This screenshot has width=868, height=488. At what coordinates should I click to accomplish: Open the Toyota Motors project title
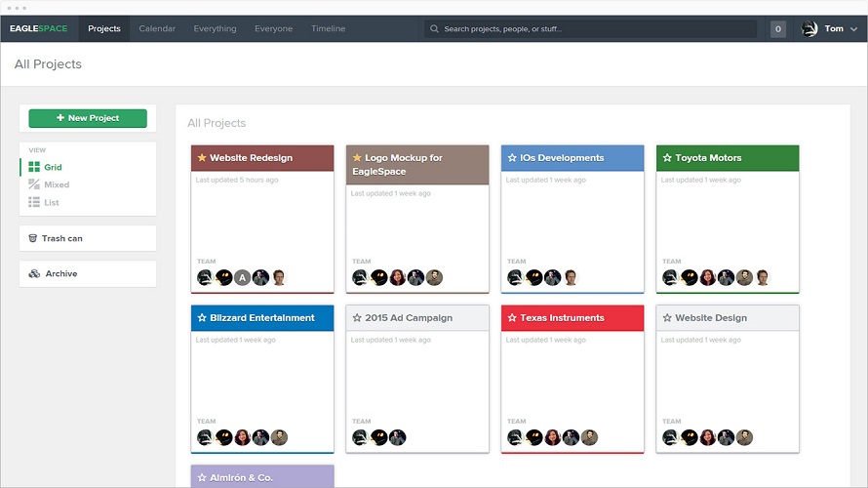(x=708, y=158)
